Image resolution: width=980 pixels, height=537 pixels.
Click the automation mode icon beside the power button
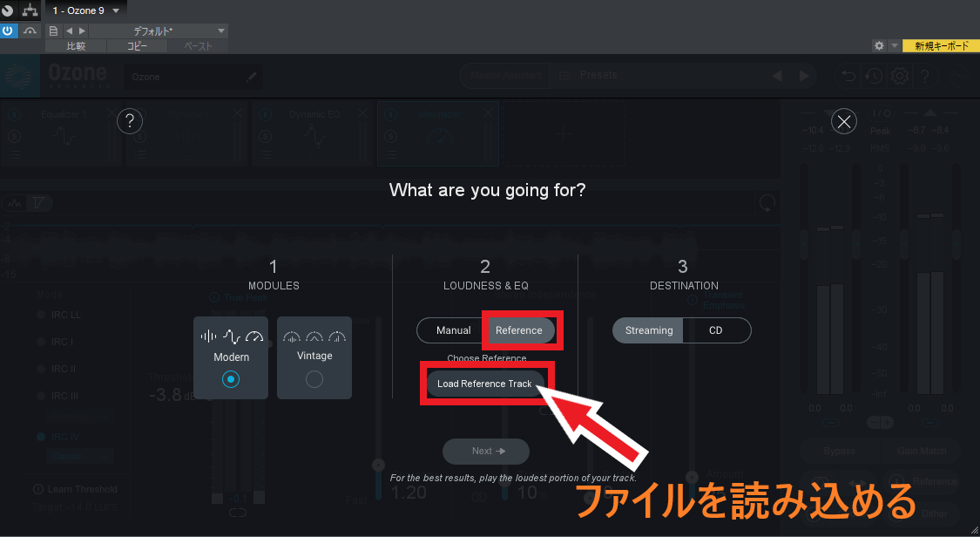tap(30, 31)
